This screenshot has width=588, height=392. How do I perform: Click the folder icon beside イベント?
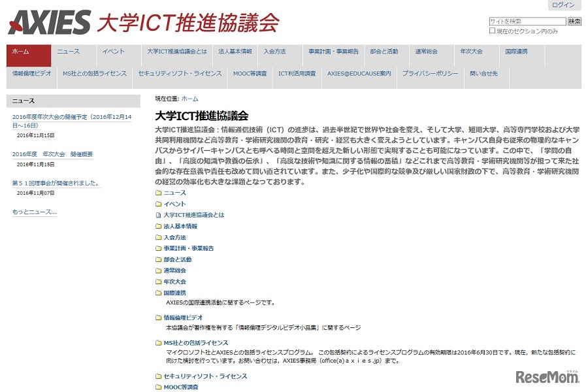point(159,204)
